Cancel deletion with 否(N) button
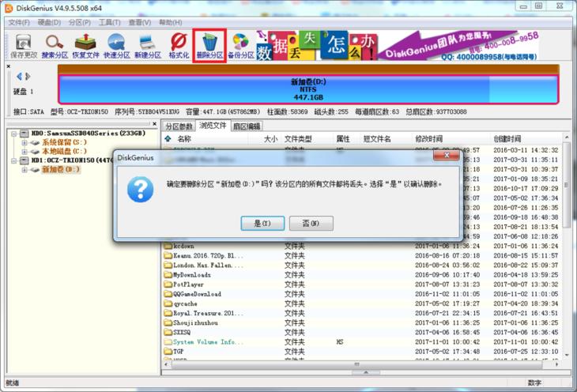 pos(311,224)
